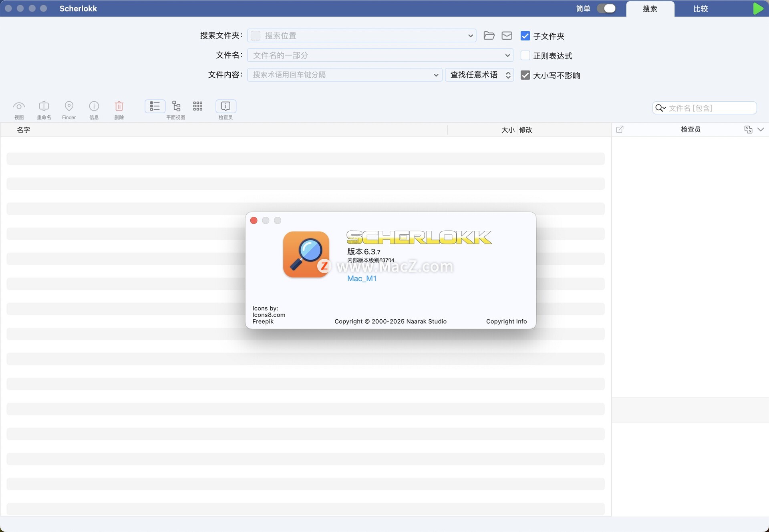The height and width of the screenshot is (532, 769).
Task: Enable the 正则表达式 regex checkbox
Action: pos(525,55)
